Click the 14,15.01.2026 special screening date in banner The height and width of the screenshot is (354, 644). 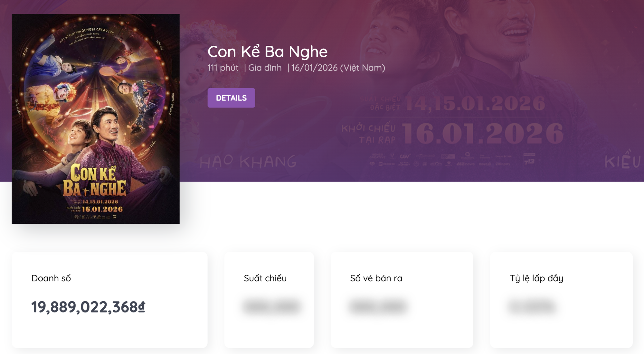point(475,104)
